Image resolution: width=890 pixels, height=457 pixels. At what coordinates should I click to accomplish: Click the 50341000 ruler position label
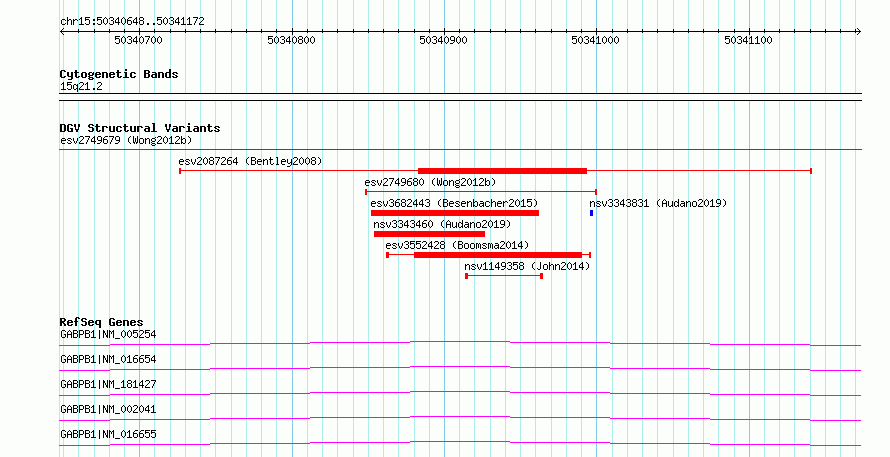pos(595,40)
